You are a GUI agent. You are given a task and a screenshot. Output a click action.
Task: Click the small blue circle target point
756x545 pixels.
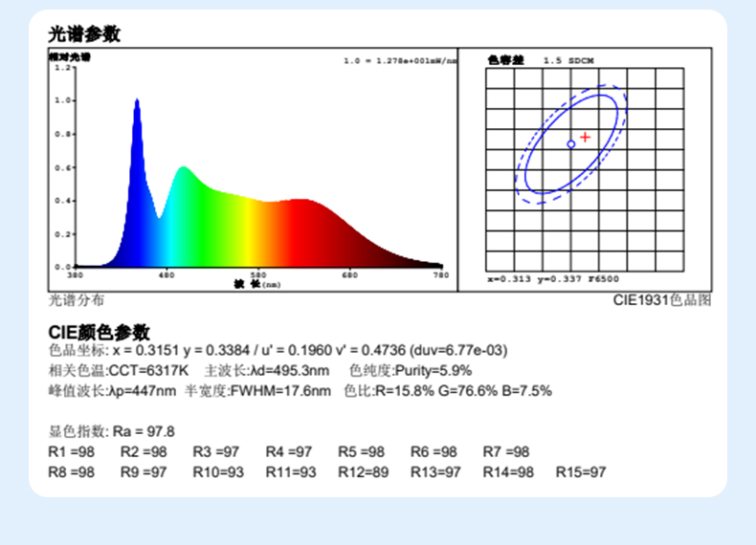click(x=571, y=144)
